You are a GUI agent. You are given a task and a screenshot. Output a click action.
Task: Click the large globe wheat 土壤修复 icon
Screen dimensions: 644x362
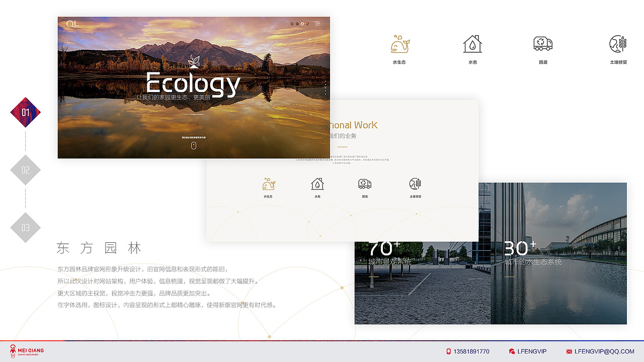(x=618, y=44)
